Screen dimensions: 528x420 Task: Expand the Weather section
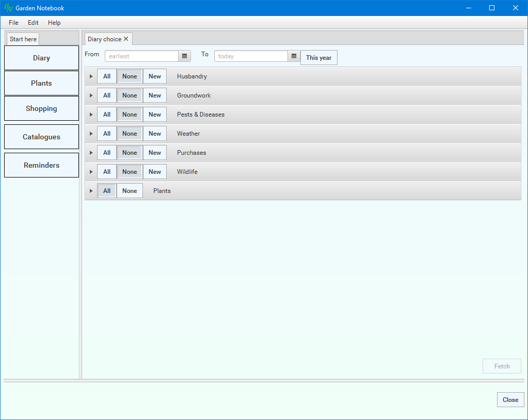tap(91, 134)
